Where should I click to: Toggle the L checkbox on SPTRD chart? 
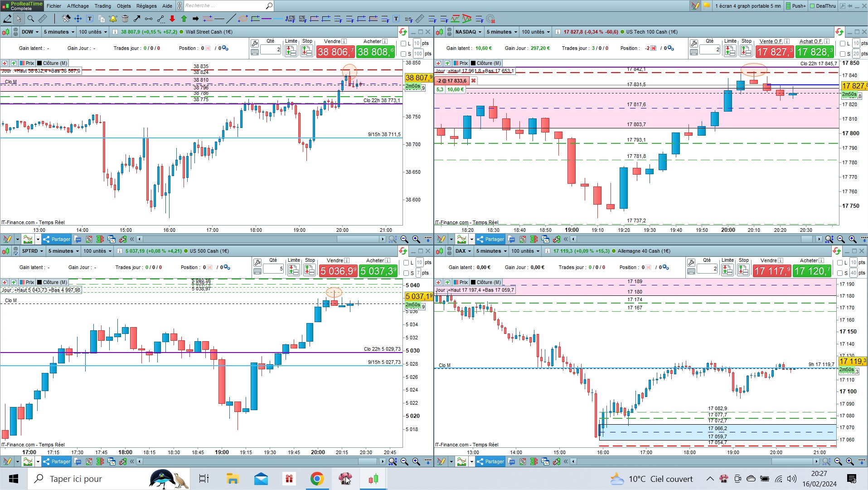click(406, 263)
